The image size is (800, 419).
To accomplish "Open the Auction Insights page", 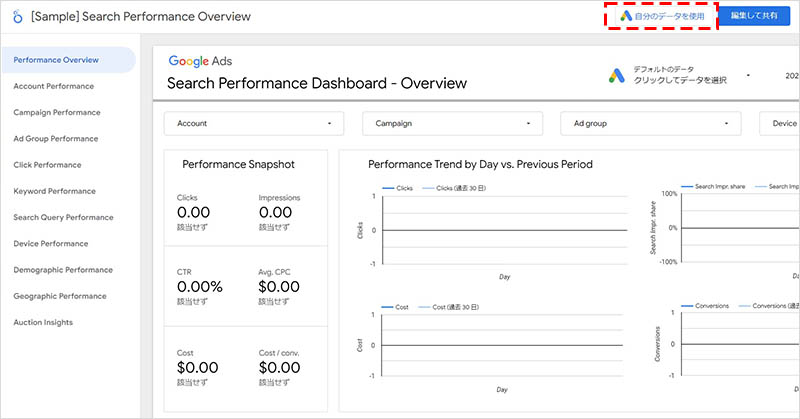I will 43,322.
